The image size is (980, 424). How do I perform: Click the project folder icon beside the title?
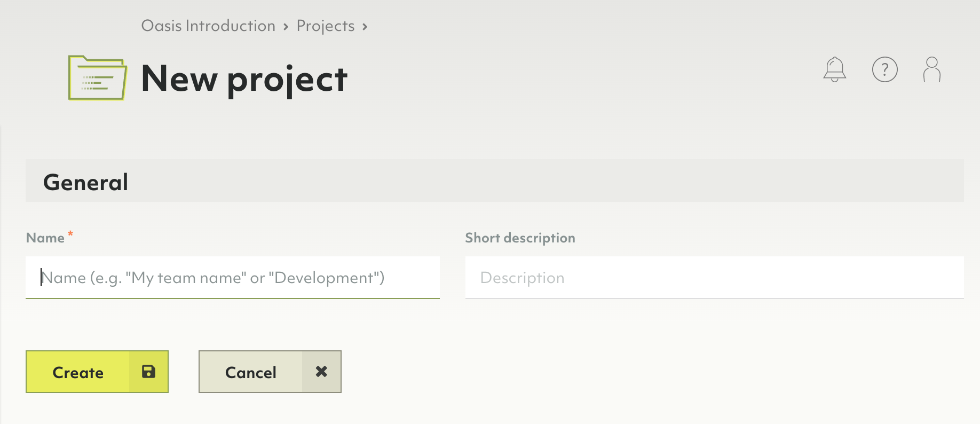click(98, 78)
